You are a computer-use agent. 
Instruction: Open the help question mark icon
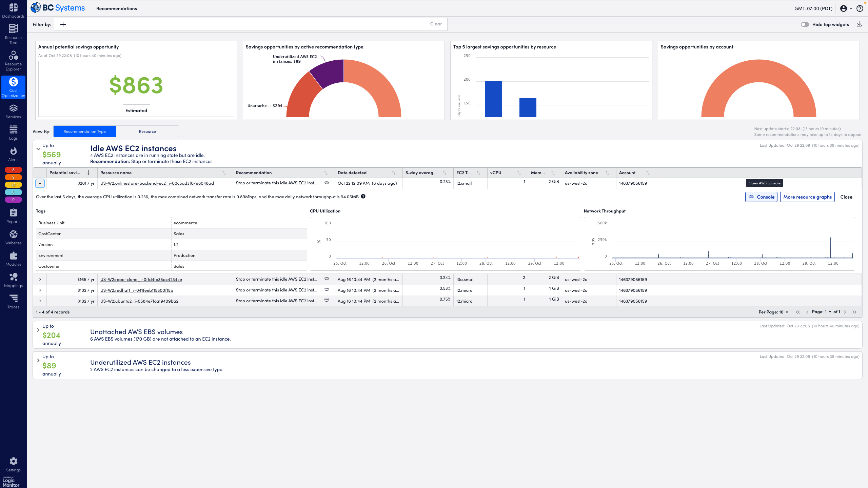pos(860,8)
